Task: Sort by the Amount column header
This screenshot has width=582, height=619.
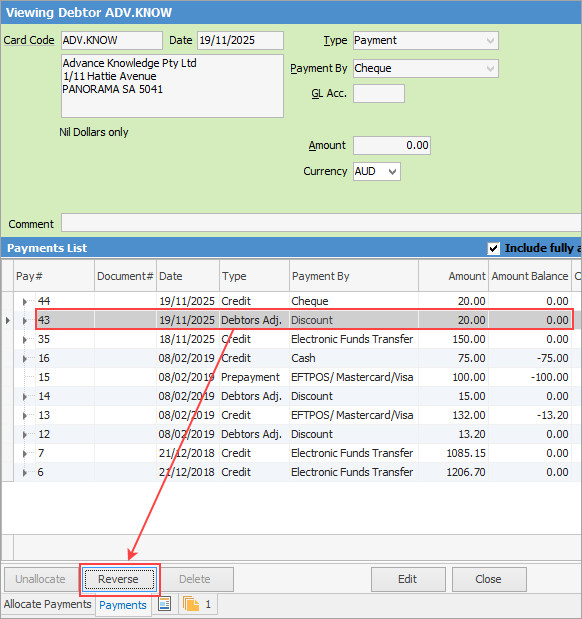Action: (x=453, y=276)
